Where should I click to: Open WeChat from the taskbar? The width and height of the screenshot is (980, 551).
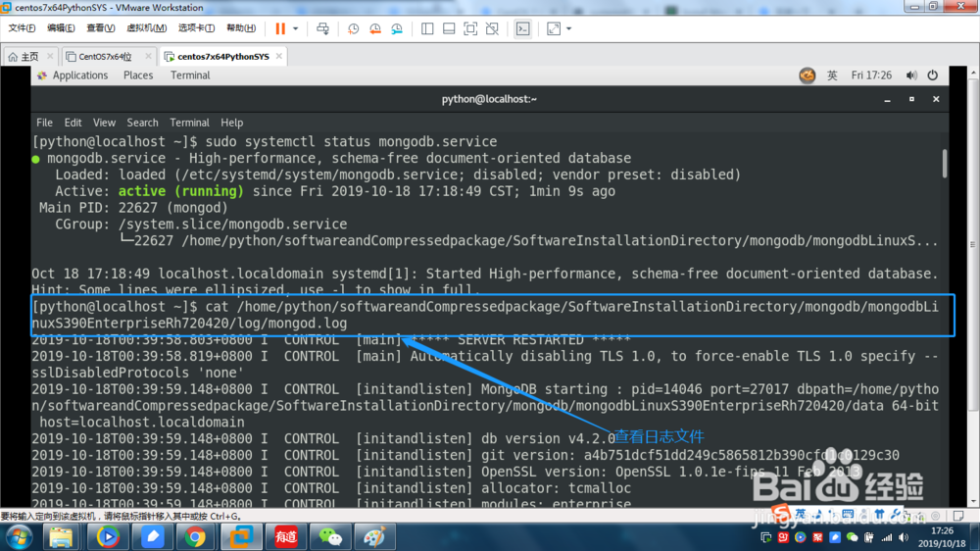tap(330, 537)
